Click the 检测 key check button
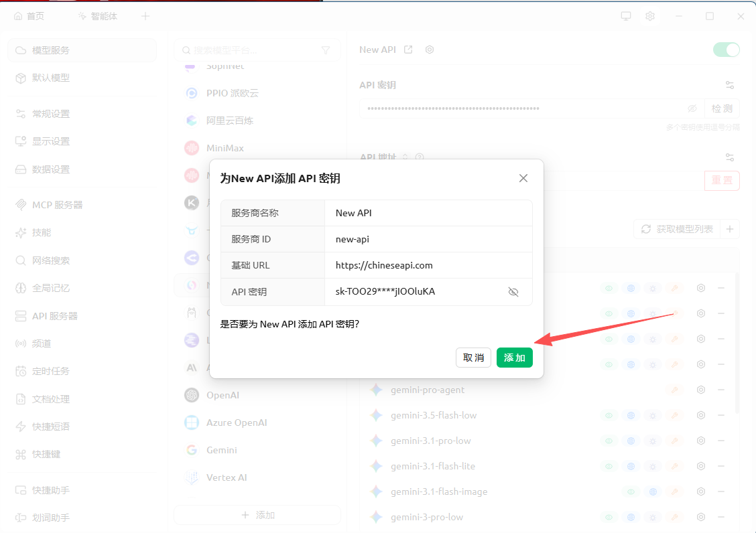 point(722,108)
